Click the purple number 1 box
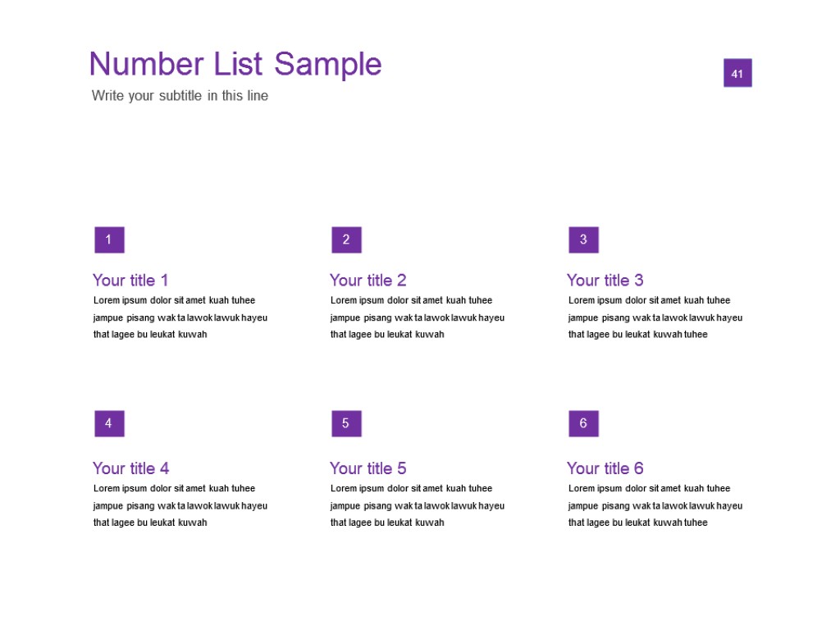Screen dimensions: 840x630 click(x=109, y=240)
